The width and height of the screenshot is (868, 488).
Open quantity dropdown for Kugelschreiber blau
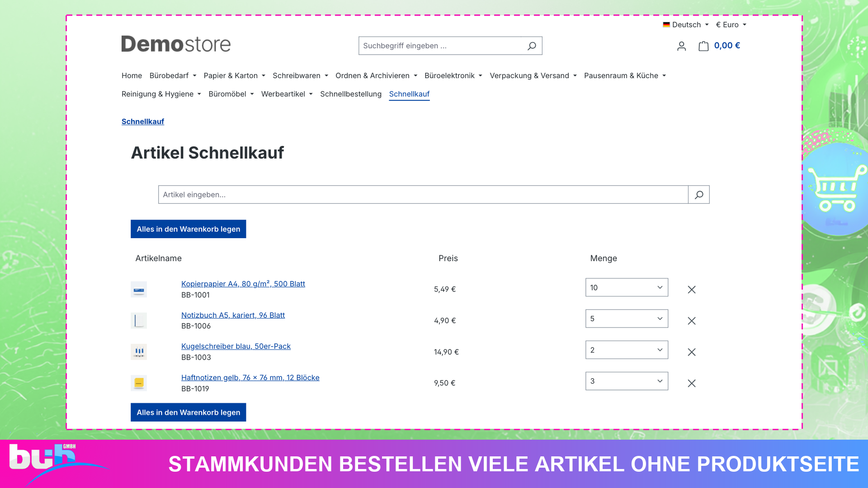627,350
